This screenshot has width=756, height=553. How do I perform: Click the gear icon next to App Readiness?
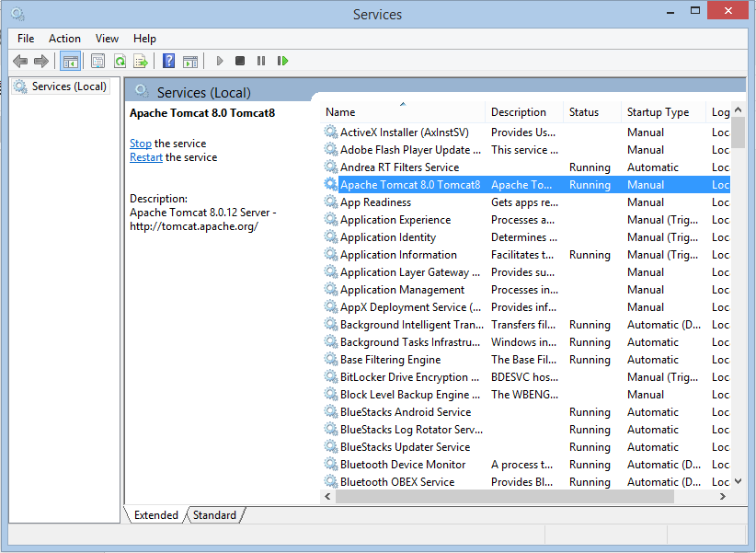coord(331,202)
